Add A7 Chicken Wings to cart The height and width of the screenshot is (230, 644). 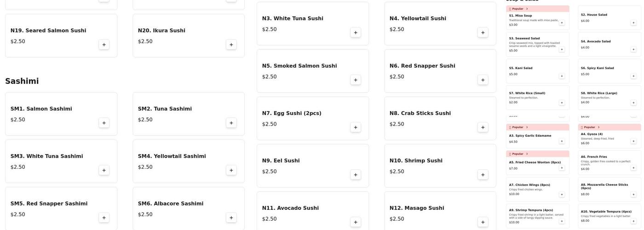[x=562, y=195]
